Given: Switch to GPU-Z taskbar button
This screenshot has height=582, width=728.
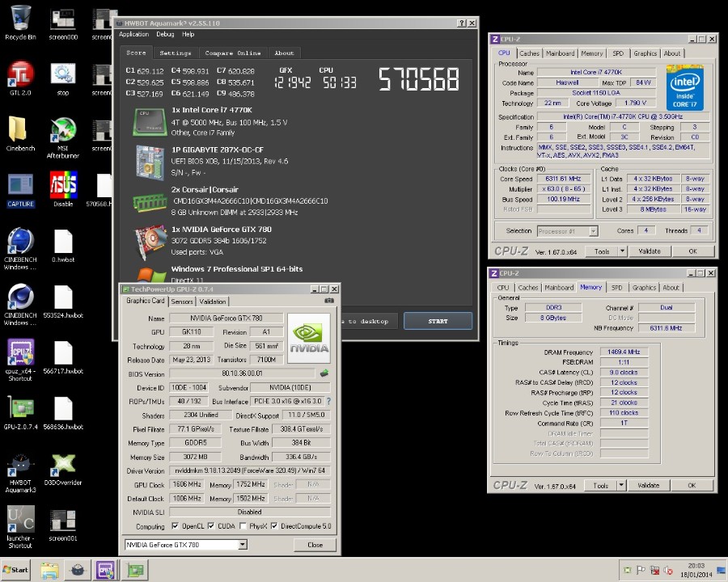Looking at the screenshot, I should pos(135,571).
